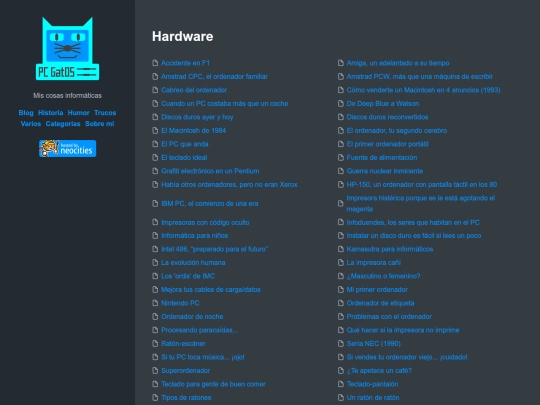Open Impresoras con código oculto

click(205, 222)
